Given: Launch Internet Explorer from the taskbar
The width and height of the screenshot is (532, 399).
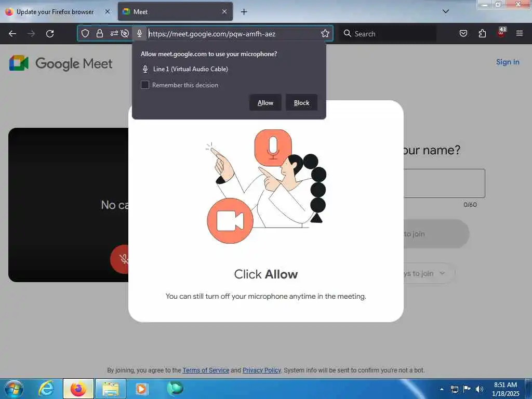Looking at the screenshot, I should [x=46, y=389].
